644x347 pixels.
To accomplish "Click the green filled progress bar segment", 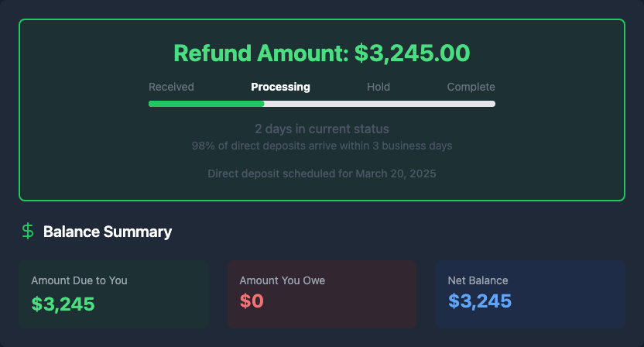I will pyautogui.click(x=206, y=104).
